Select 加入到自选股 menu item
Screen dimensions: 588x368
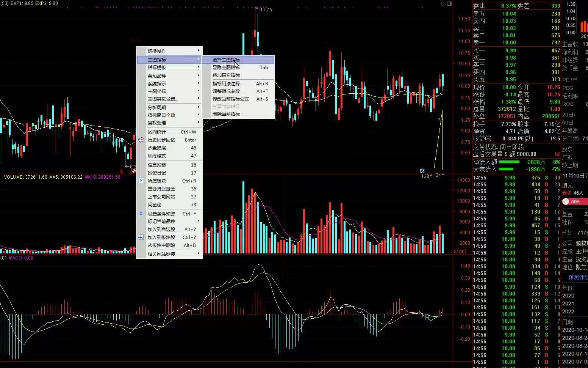(170, 230)
